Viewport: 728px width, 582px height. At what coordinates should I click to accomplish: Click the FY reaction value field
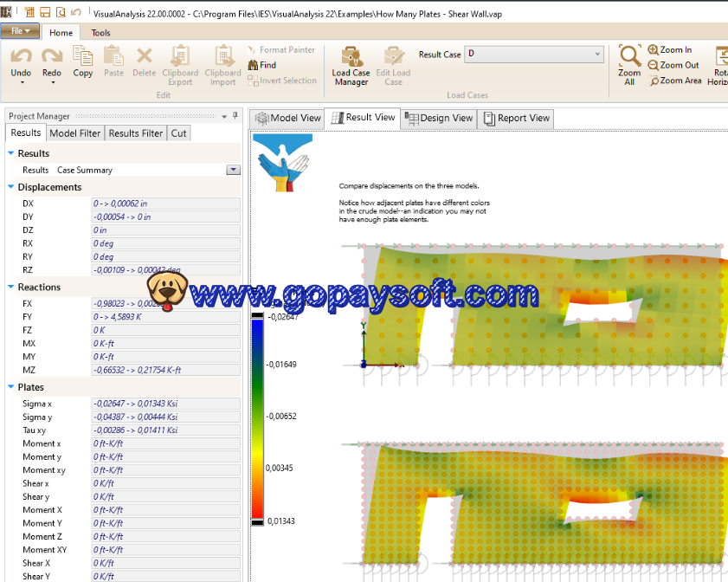pyautogui.click(x=165, y=317)
